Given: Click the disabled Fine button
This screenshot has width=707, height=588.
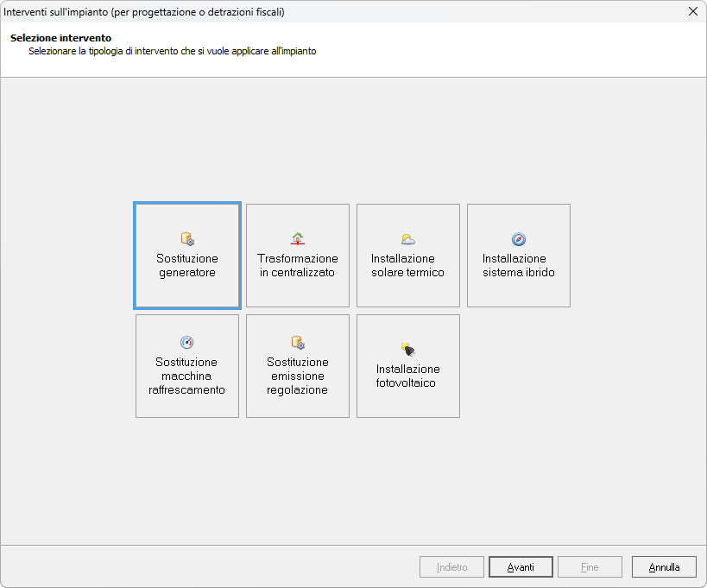Looking at the screenshot, I should (590, 567).
